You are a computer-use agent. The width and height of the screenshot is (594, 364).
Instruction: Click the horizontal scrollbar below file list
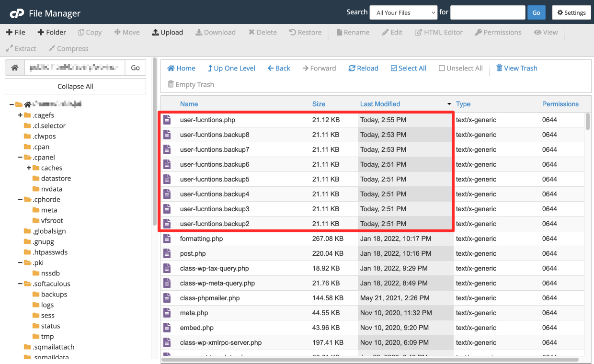(370, 360)
